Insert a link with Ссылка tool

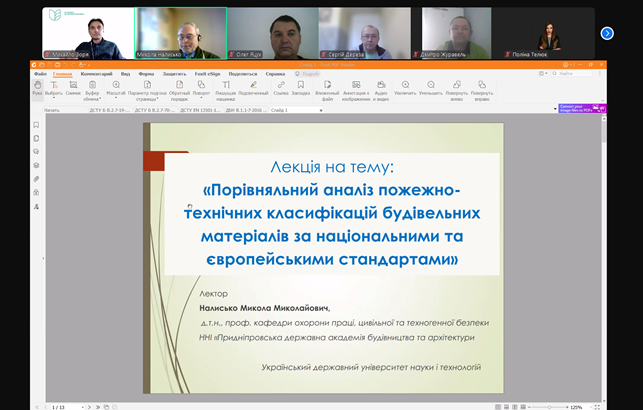281,87
